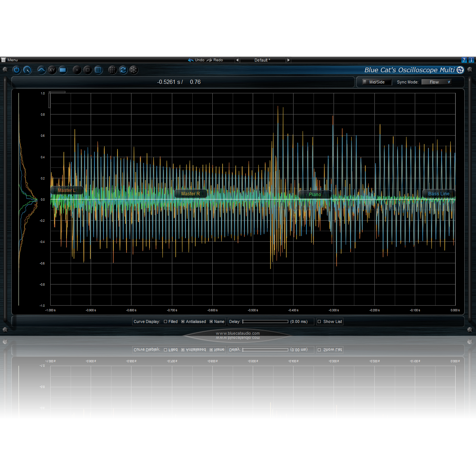This screenshot has height=476, width=476.
Task: Activate the freeze (snowflake) icon
Action: (x=134, y=70)
